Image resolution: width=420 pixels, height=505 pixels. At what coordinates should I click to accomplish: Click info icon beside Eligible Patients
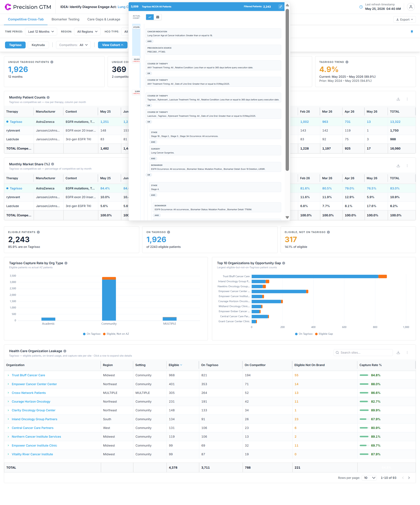(38, 232)
